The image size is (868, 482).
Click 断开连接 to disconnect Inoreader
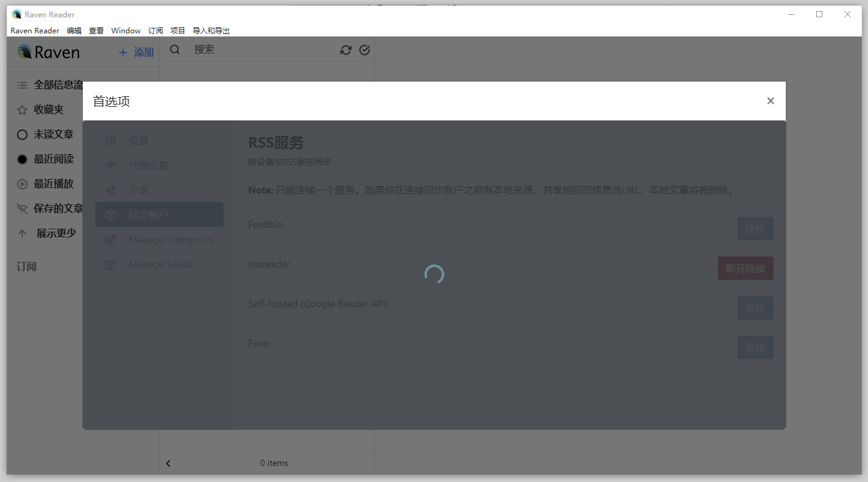point(746,268)
